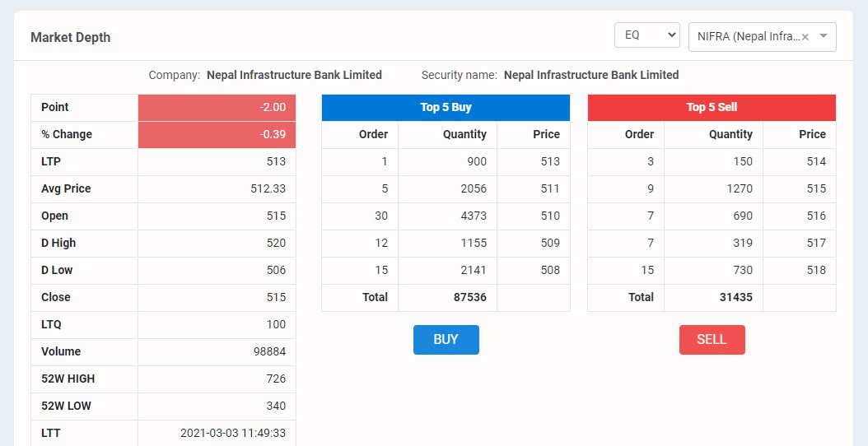Select the % Change value '-0.39'
Screen dimensions: 868x446
pyautogui.click(x=273, y=134)
